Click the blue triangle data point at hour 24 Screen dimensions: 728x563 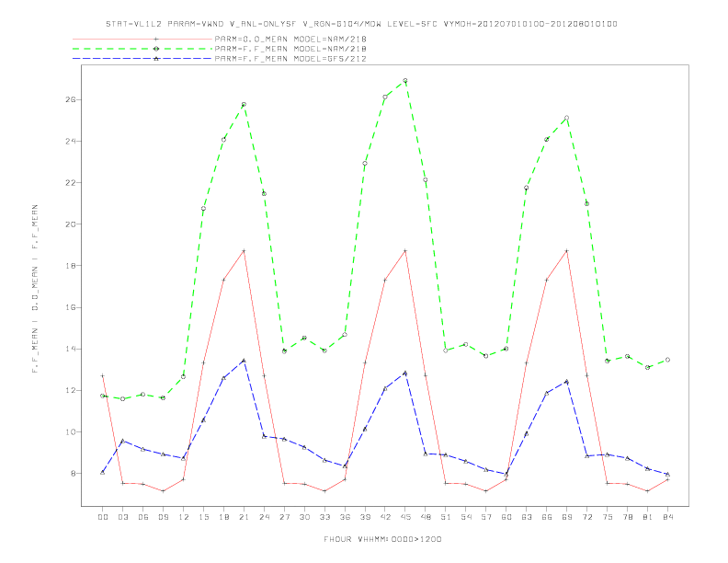pyautogui.click(x=264, y=437)
